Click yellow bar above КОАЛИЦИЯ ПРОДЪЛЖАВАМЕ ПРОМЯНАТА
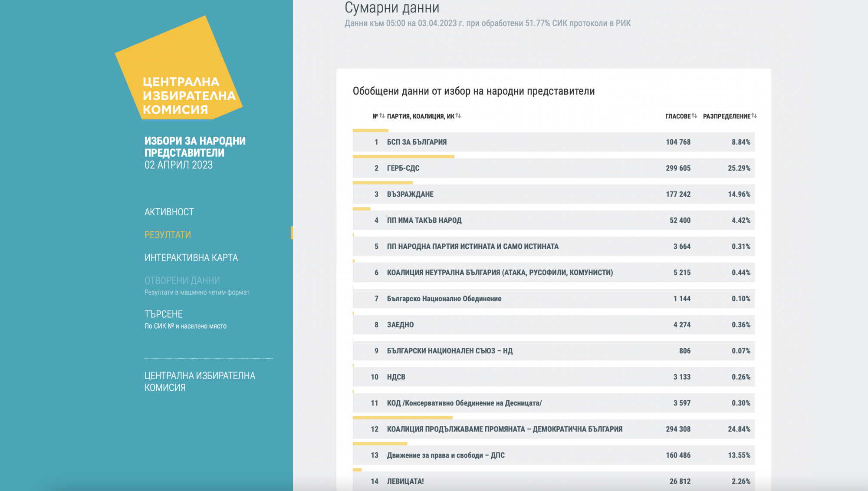 click(x=403, y=418)
